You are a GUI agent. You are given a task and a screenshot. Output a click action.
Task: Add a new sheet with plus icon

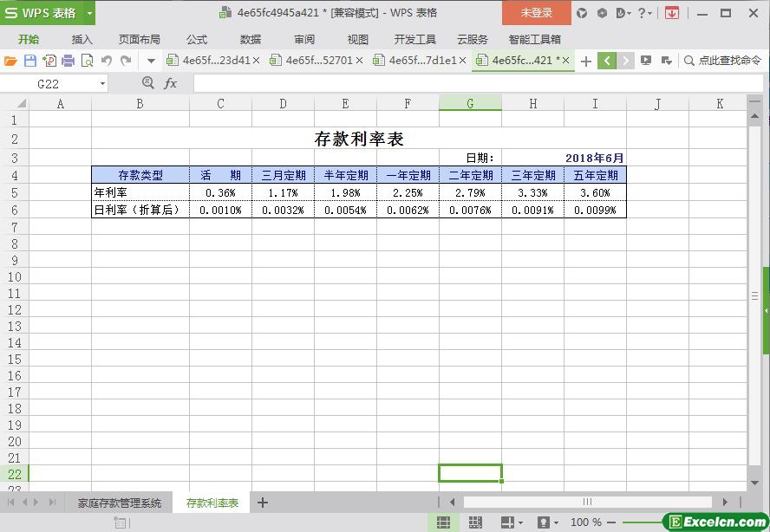263,503
